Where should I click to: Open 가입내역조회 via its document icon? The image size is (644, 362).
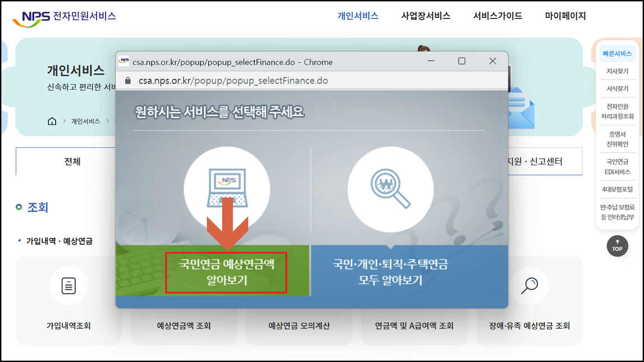click(68, 285)
